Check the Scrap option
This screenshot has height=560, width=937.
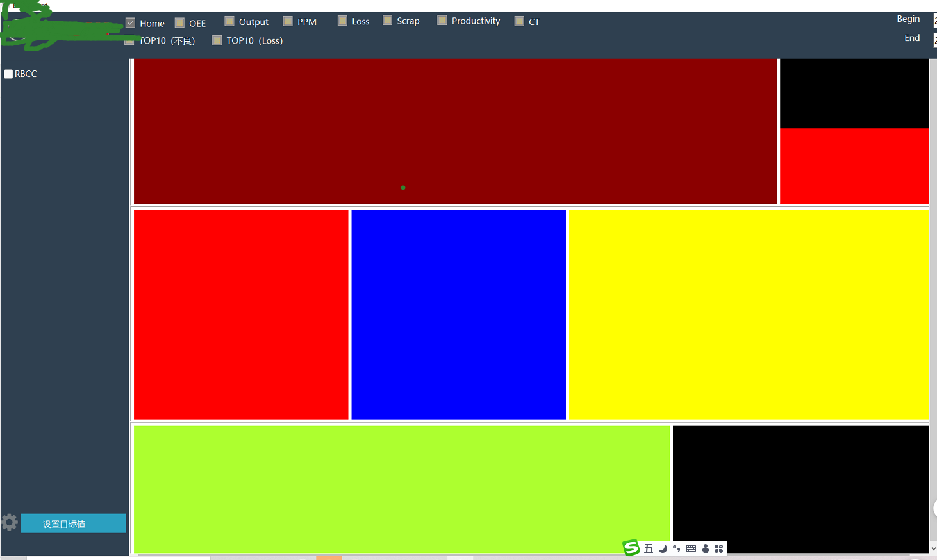(386, 19)
